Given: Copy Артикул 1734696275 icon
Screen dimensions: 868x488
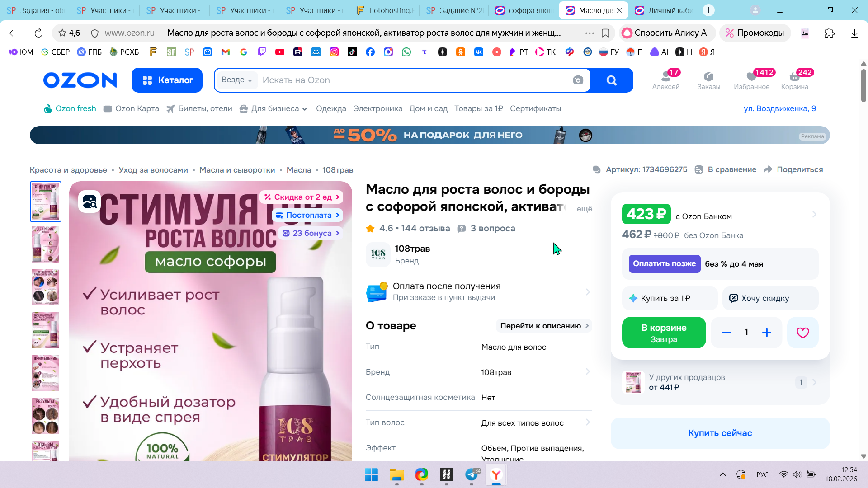Looking at the screenshot, I should click(x=597, y=169).
